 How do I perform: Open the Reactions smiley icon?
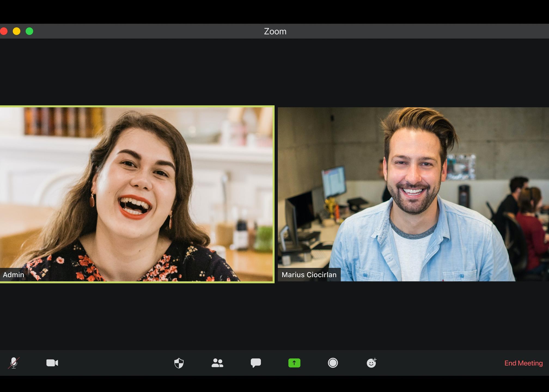pos(371,363)
